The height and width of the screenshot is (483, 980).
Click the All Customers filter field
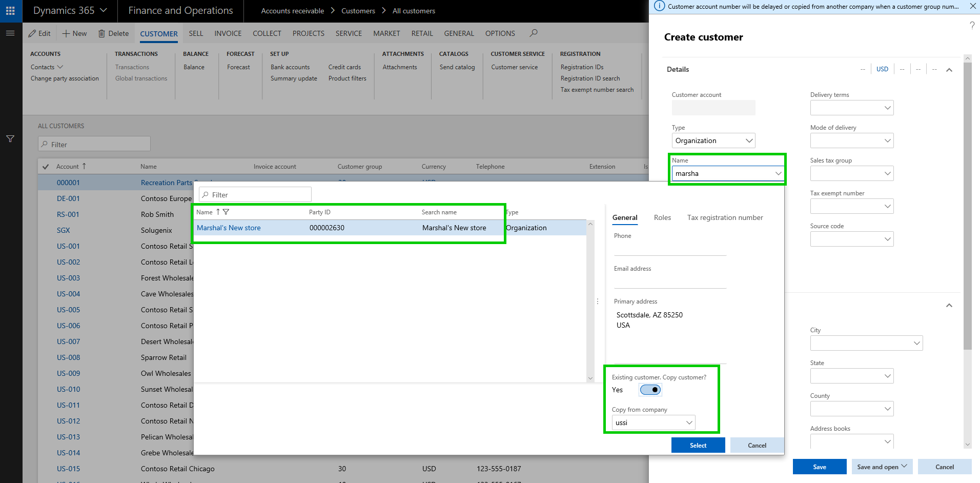point(94,144)
